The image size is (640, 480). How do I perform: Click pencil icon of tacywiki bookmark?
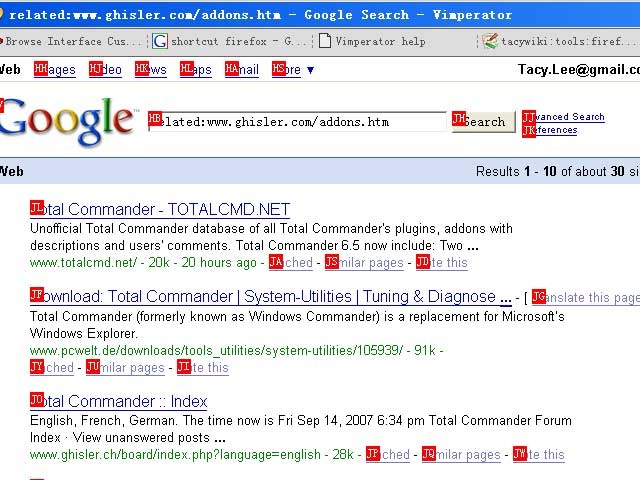coord(490,41)
